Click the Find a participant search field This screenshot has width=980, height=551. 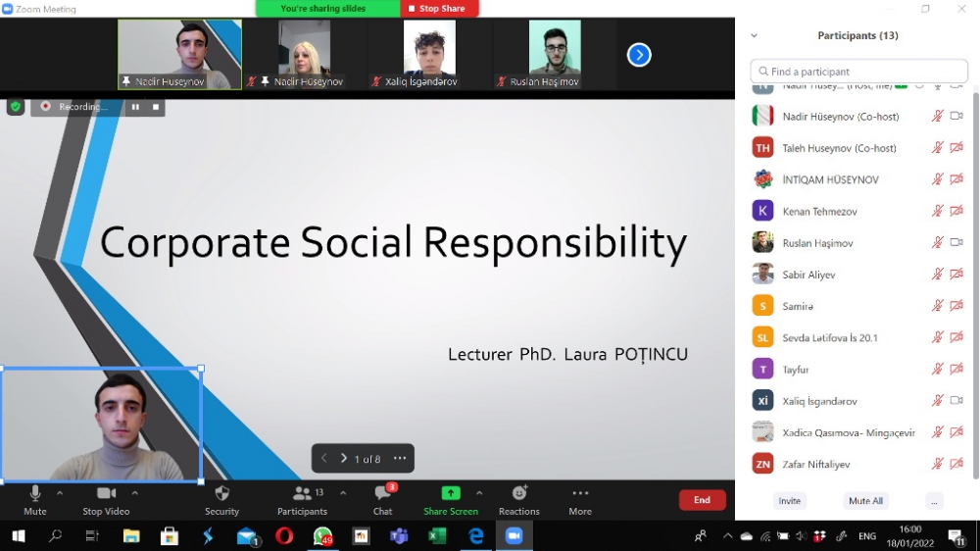pos(859,72)
